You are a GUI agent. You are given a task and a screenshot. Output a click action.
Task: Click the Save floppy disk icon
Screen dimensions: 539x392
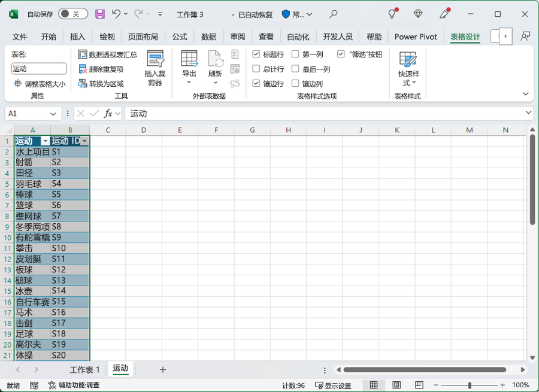tap(100, 14)
